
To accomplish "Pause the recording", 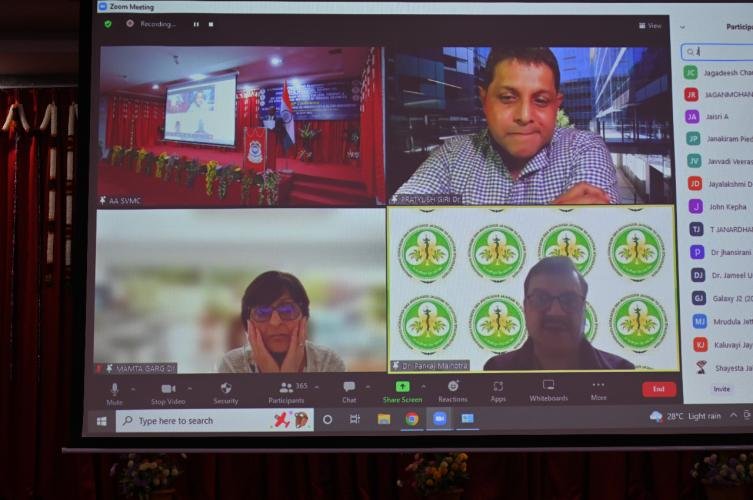I will pyautogui.click(x=196, y=23).
